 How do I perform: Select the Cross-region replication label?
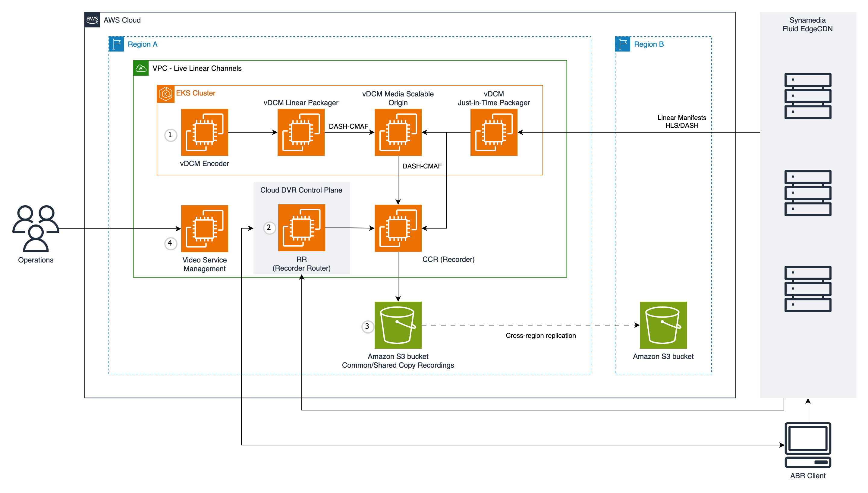click(x=540, y=335)
